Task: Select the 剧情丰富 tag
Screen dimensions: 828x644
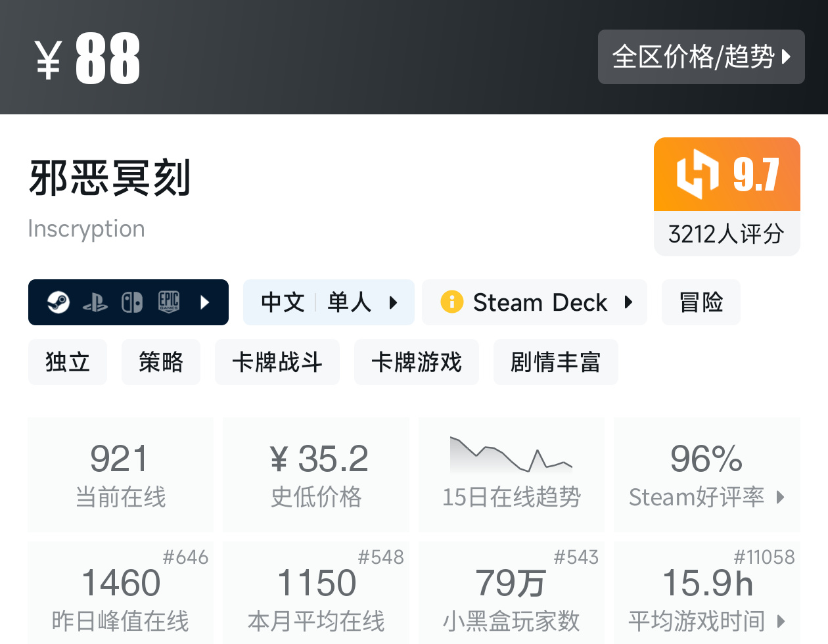Action: 555,362
